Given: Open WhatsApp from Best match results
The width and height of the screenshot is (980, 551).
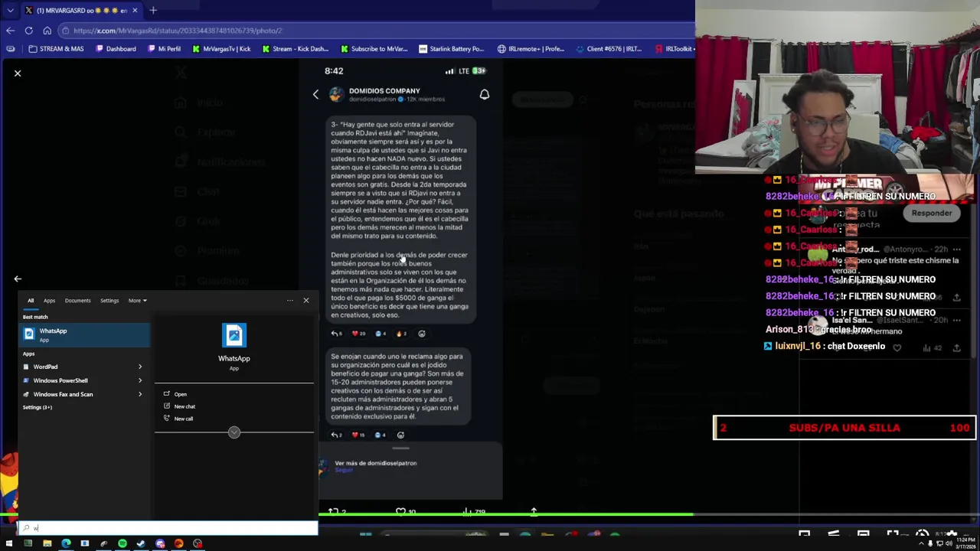Looking at the screenshot, I should tap(86, 334).
